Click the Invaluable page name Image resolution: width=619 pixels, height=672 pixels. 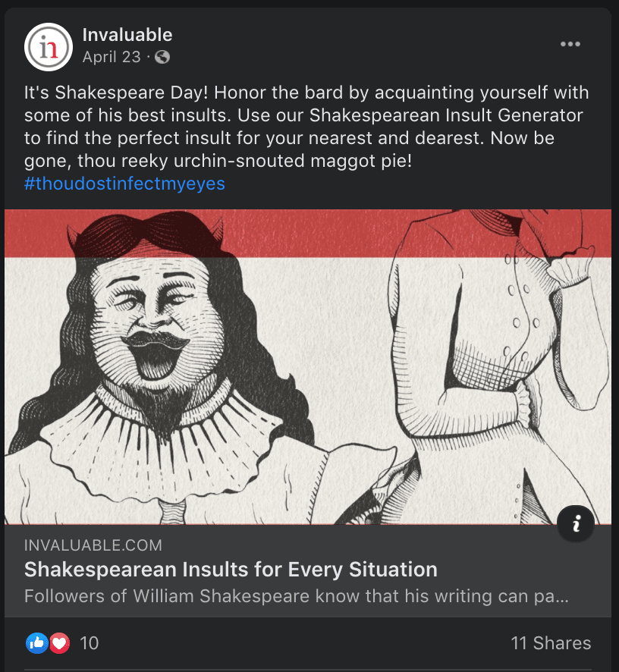(127, 35)
